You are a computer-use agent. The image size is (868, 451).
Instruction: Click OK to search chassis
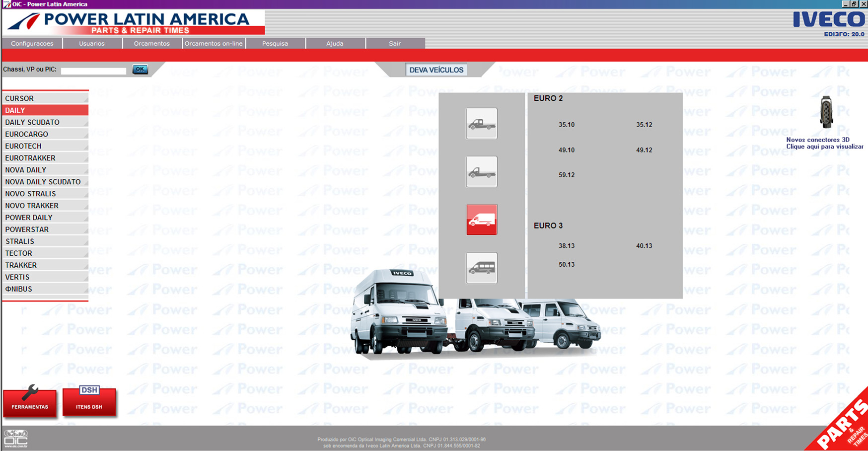(140, 70)
